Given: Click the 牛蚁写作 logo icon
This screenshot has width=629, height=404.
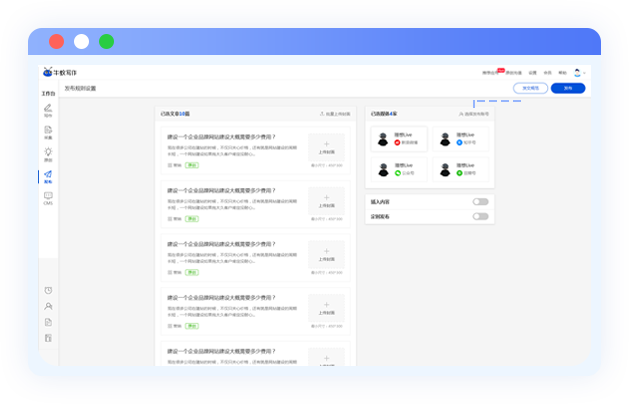Looking at the screenshot, I should point(47,72).
